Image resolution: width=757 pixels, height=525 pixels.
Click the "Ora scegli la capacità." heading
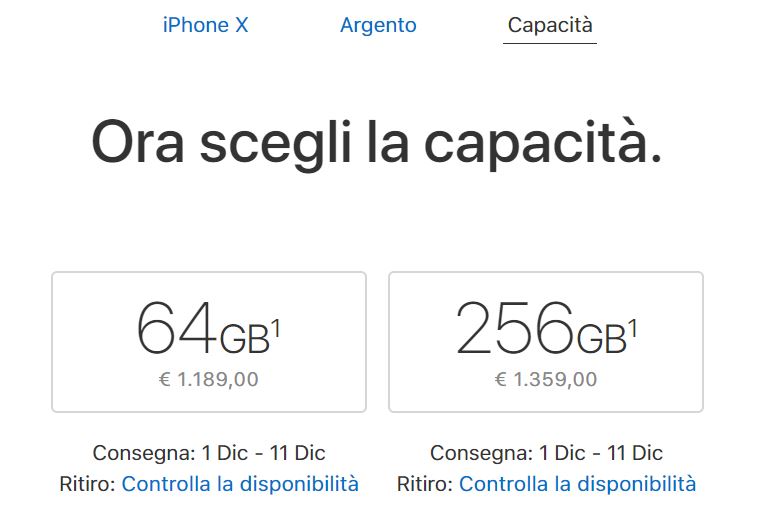tap(377, 143)
